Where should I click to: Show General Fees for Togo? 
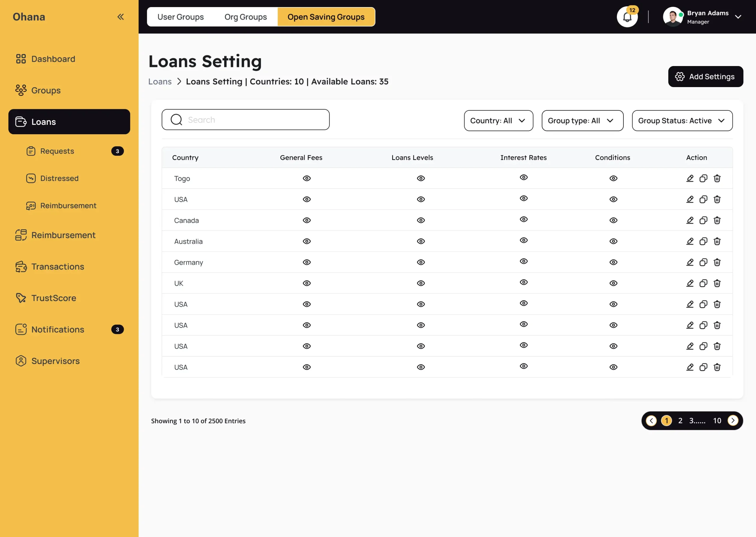pyautogui.click(x=307, y=178)
